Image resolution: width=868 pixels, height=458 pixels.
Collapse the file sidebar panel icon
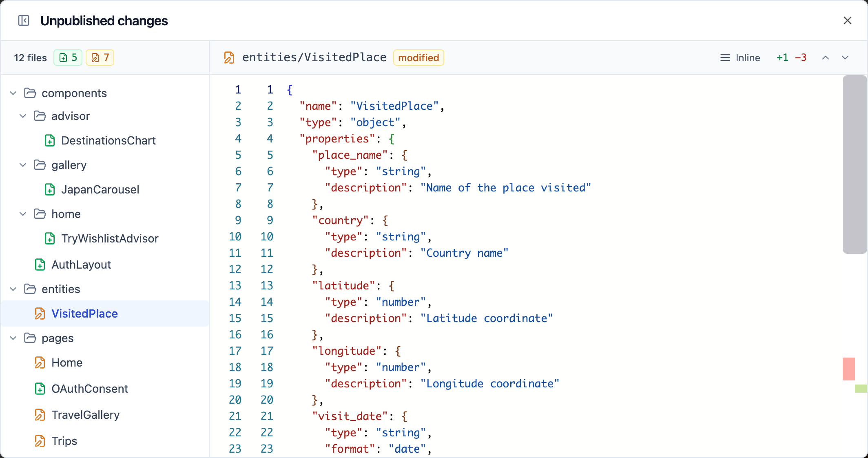tap(24, 20)
